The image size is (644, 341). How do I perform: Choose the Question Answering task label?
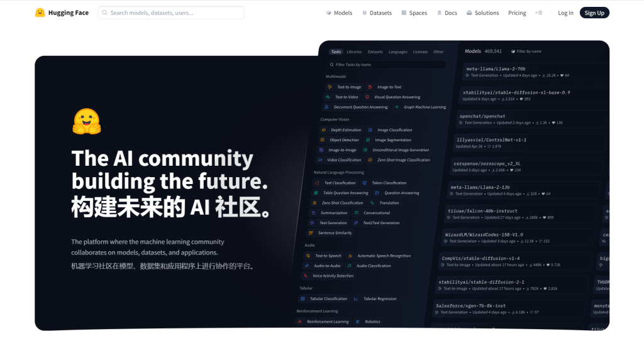(x=402, y=193)
